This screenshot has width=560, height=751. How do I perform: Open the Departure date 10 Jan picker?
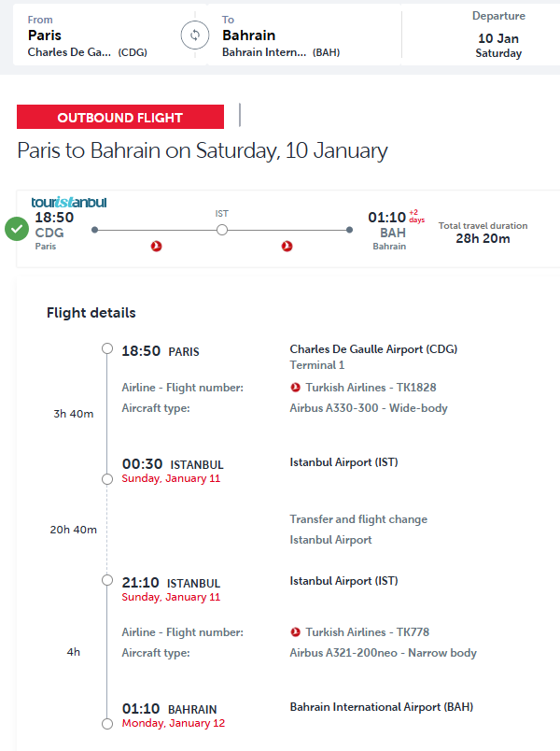coord(498,36)
